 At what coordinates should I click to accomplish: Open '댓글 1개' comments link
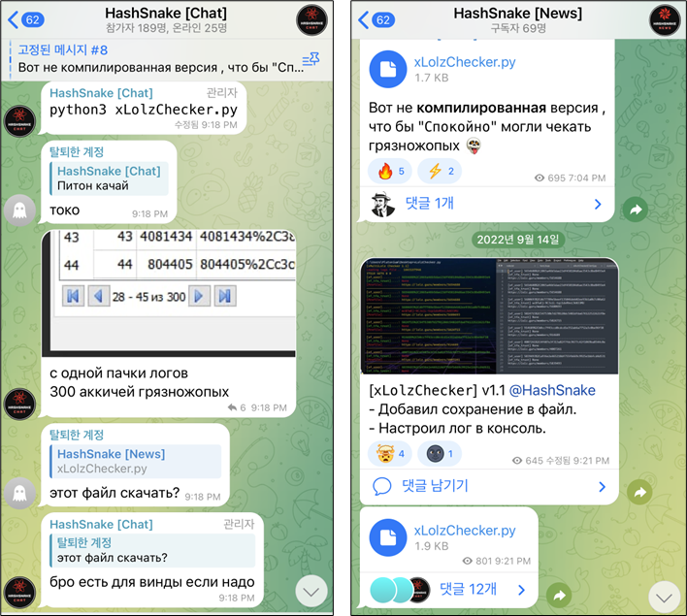click(430, 204)
